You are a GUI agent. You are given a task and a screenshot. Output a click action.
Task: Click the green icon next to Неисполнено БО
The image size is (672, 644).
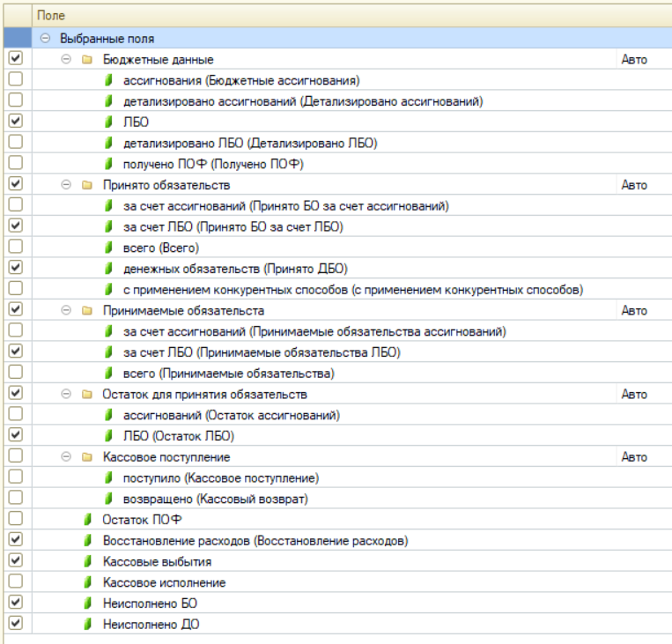(87, 603)
